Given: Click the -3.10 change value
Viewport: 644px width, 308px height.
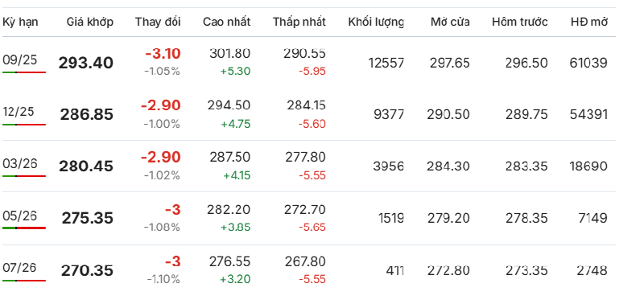Looking at the screenshot, I should tap(163, 54).
